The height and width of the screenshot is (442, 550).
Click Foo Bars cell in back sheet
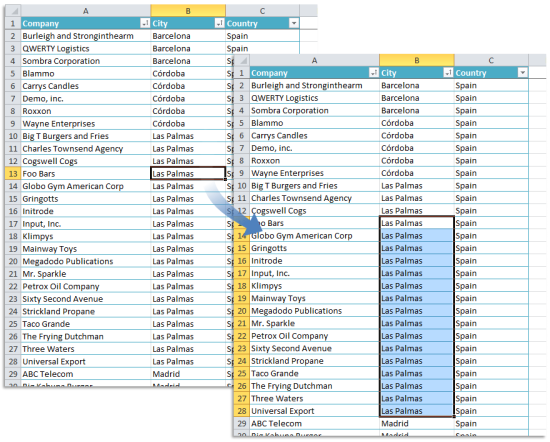click(86, 174)
